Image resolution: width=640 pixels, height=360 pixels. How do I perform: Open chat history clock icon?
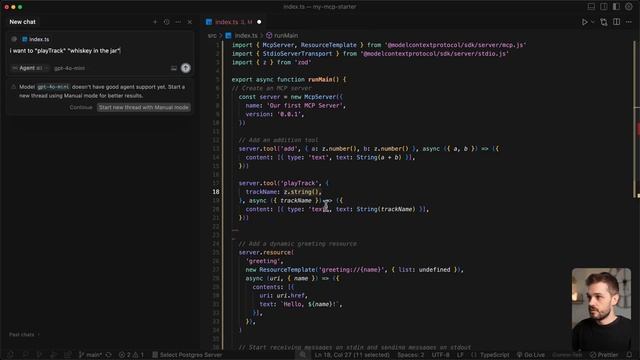coord(167,22)
